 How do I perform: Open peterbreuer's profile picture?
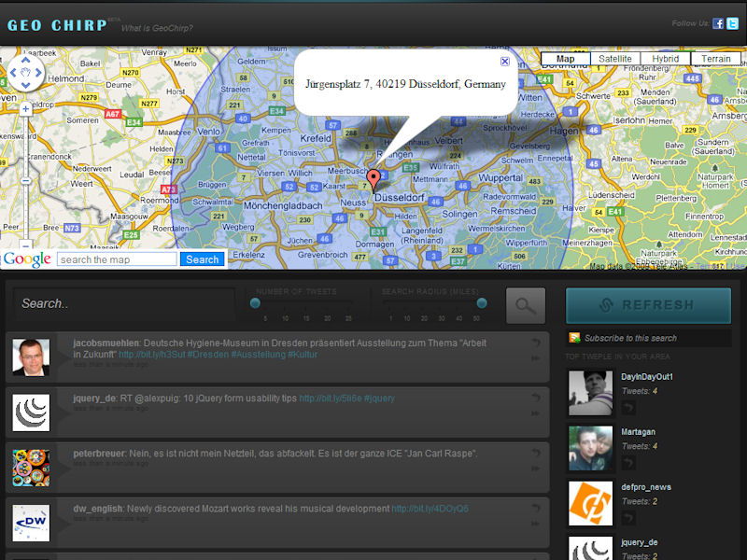[31, 469]
